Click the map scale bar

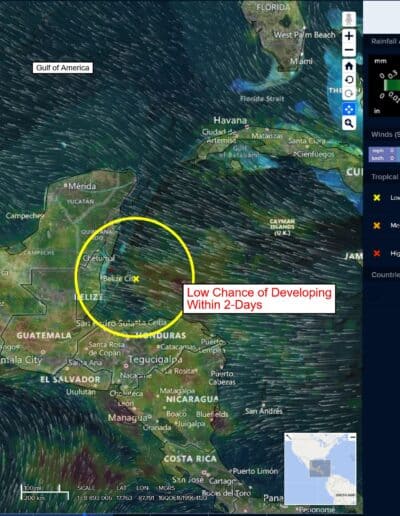tap(45, 493)
